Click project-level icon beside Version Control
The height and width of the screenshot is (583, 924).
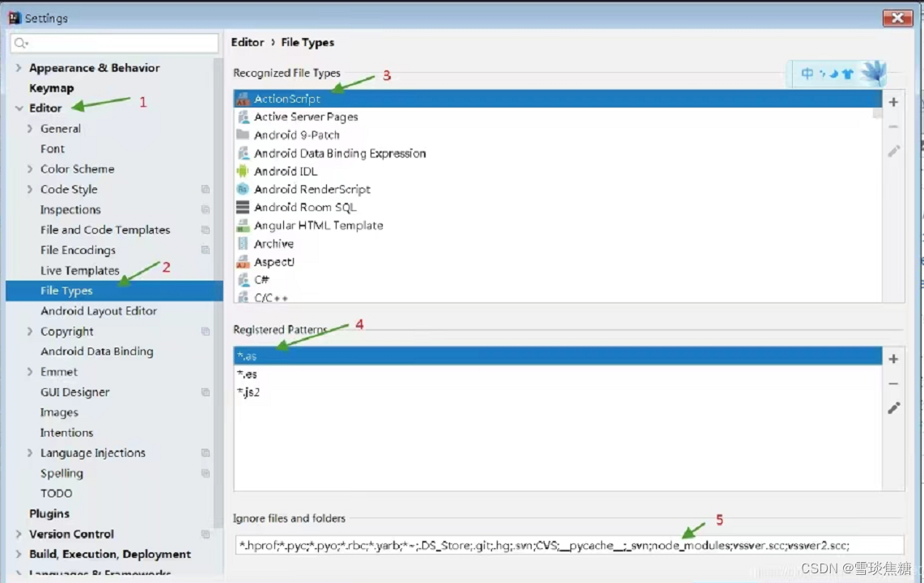(x=205, y=534)
